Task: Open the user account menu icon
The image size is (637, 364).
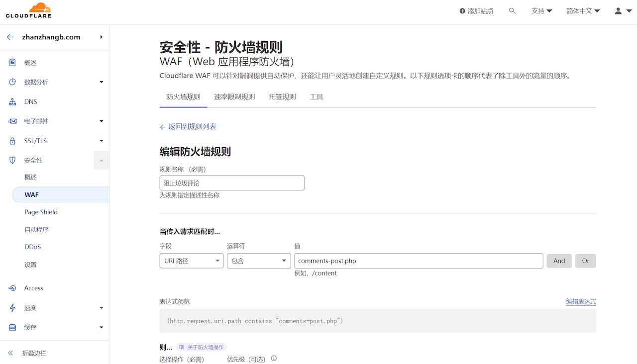Action: (623, 11)
